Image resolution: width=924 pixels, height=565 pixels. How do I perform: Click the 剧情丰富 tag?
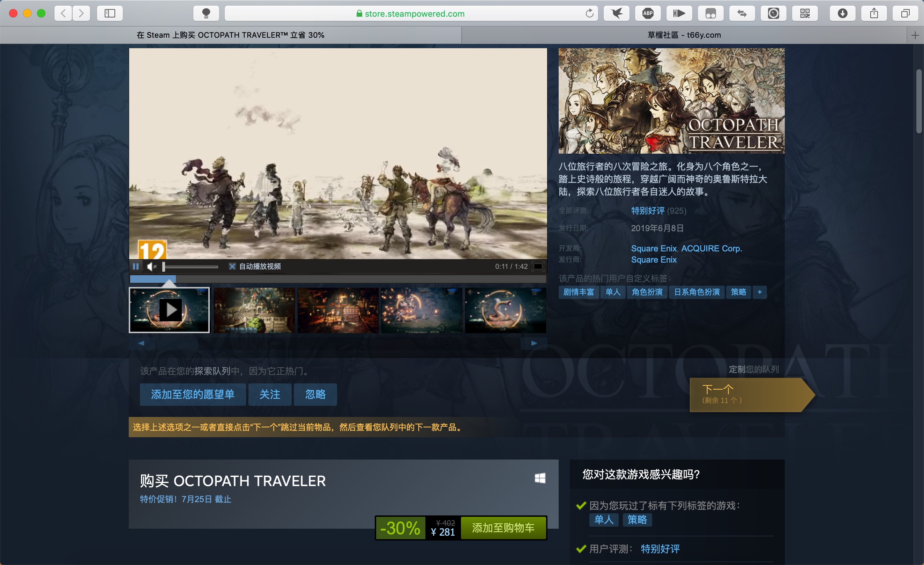tap(579, 292)
